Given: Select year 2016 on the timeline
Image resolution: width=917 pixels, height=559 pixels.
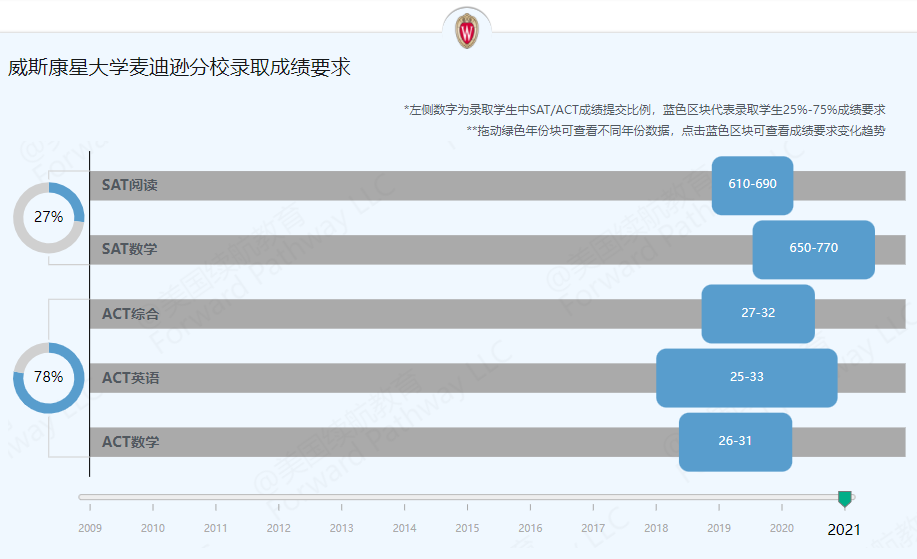Looking at the screenshot, I should pyautogui.click(x=530, y=528).
